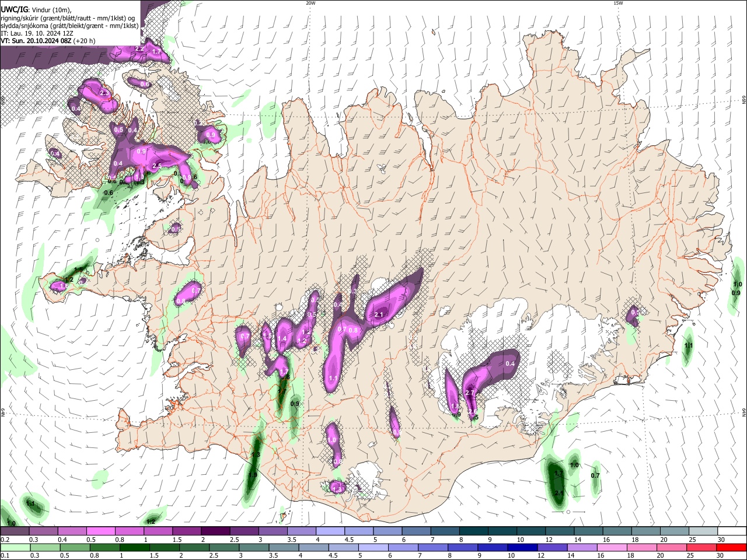This screenshot has height=560, width=747.
Task: Click the 25 pale grey swatch in upper legend
Action: (x=703, y=531)
